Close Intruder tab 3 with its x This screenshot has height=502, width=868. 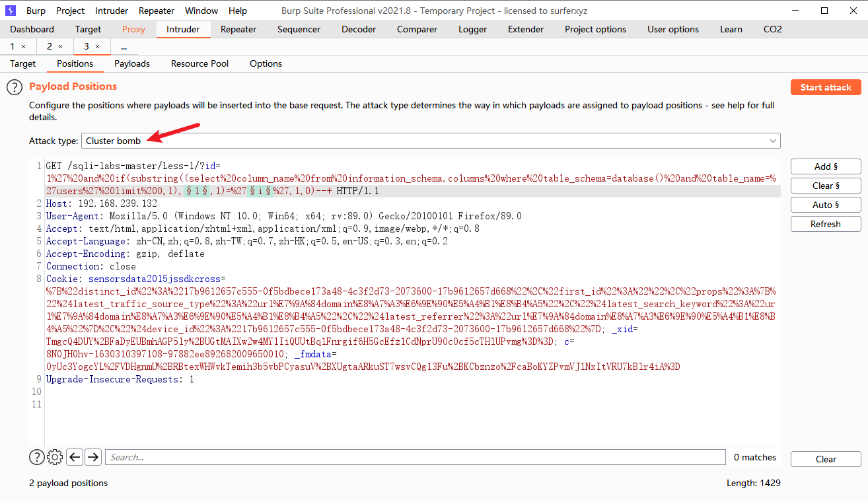click(98, 46)
